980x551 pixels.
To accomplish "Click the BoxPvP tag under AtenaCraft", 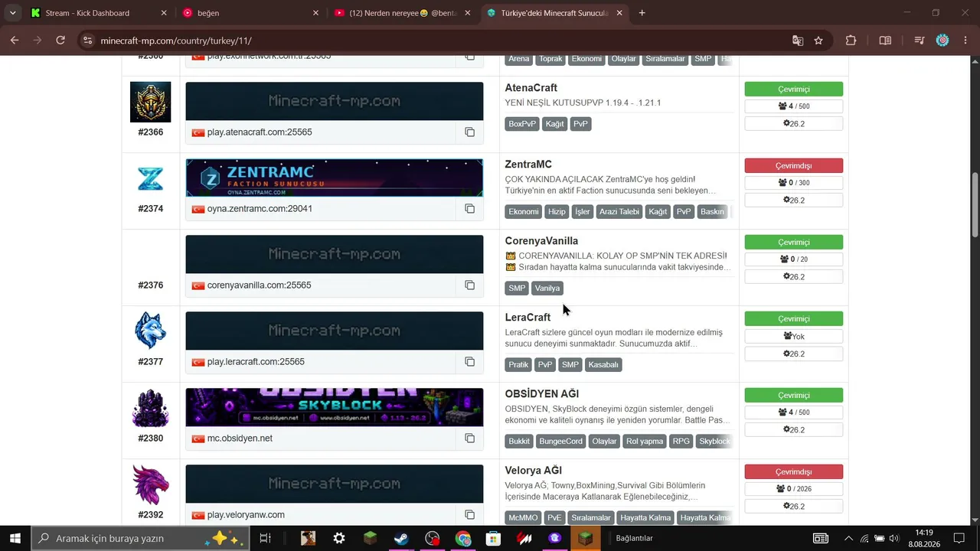I will 522,124.
